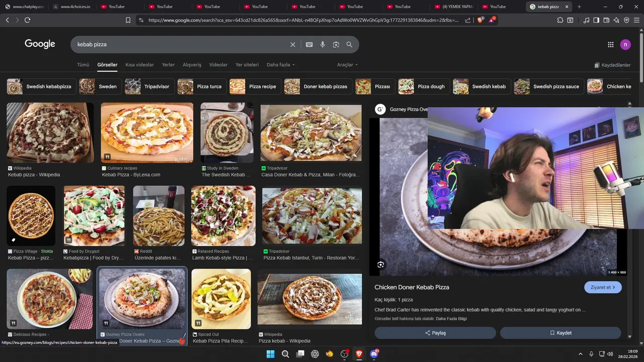
Task: Open 'Kebab pizza - Wikipedia' image result
Action: click(50, 133)
